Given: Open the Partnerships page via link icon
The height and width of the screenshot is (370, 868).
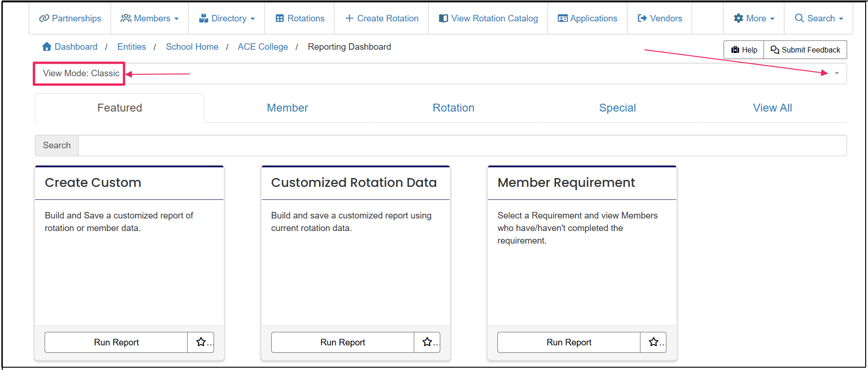Looking at the screenshot, I should [x=44, y=19].
